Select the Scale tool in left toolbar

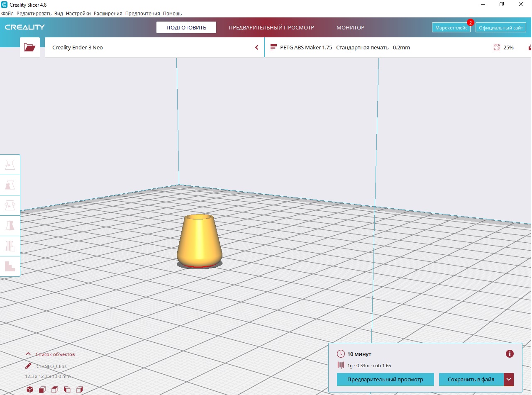click(x=10, y=185)
